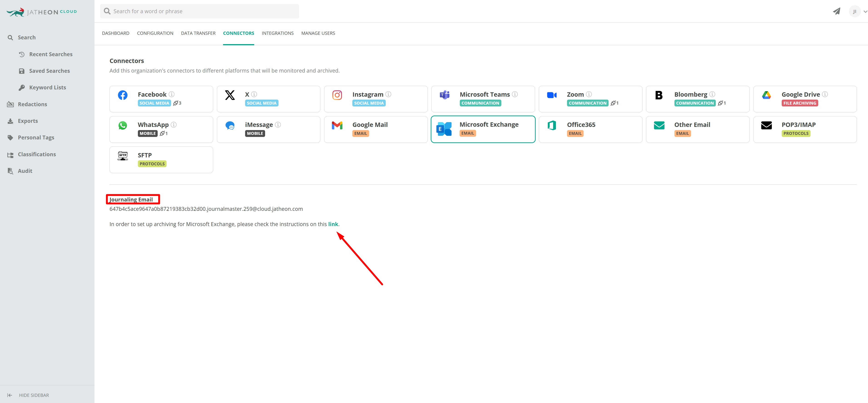Select the X connector logo
Image resolution: width=868 pixels, height=403 pixels.
(230, 95)
